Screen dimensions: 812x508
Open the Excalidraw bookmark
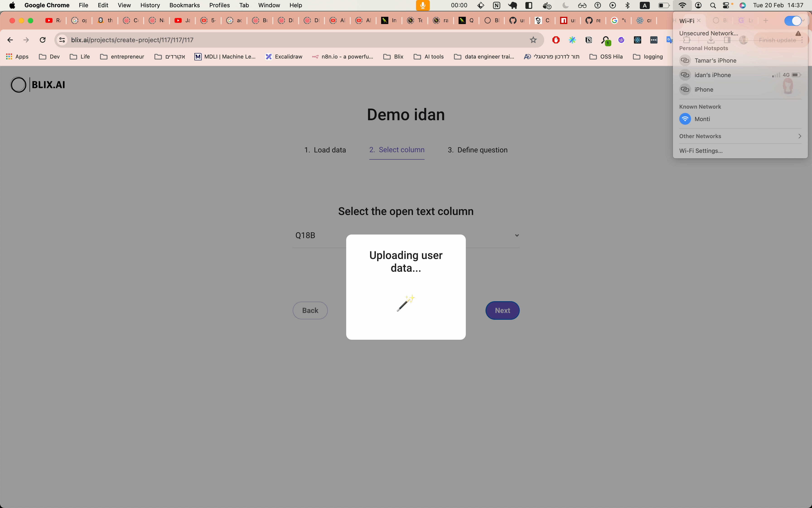coord(284,56)
